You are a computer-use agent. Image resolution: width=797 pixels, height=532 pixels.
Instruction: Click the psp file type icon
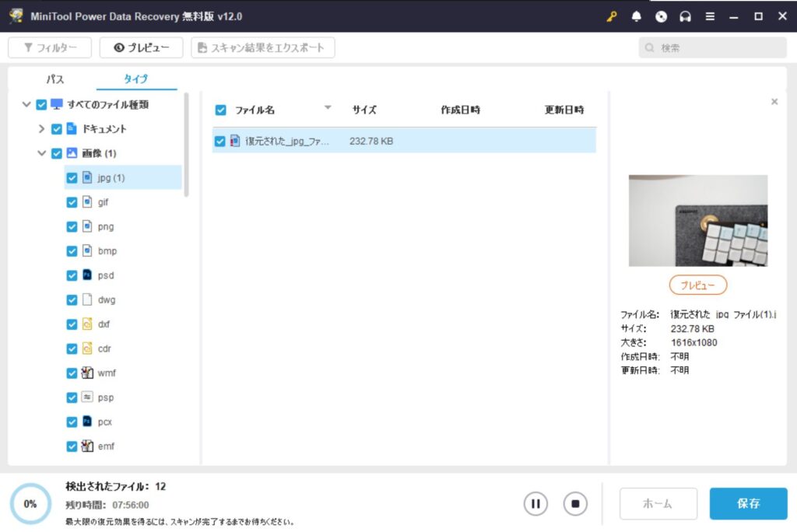coord(87,397)
